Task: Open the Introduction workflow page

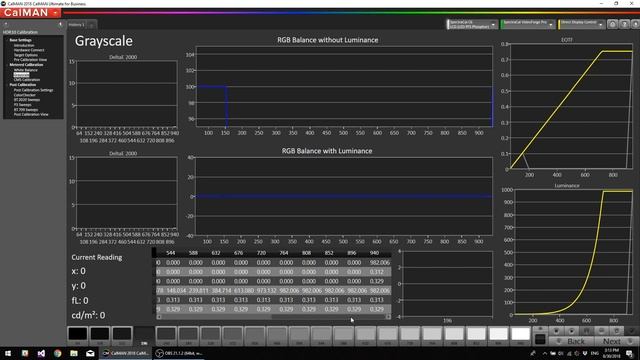Action: 24,45
